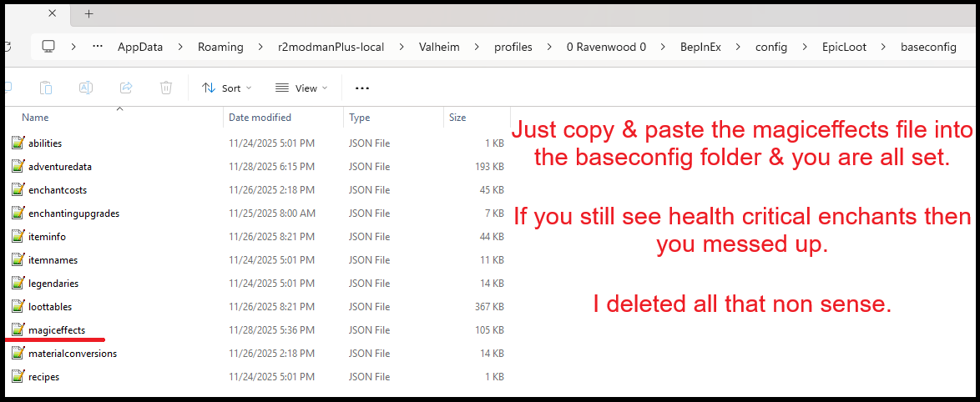Image resolution: width=980 pixels, height=402 pixels.
Task: Open a new tab with the plus button
Action: 88,13
